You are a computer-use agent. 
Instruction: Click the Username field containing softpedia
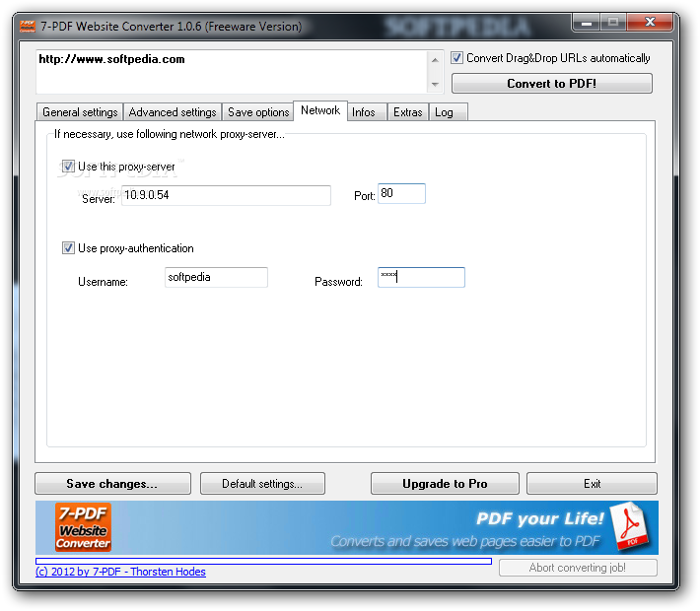tap(216, 277)
